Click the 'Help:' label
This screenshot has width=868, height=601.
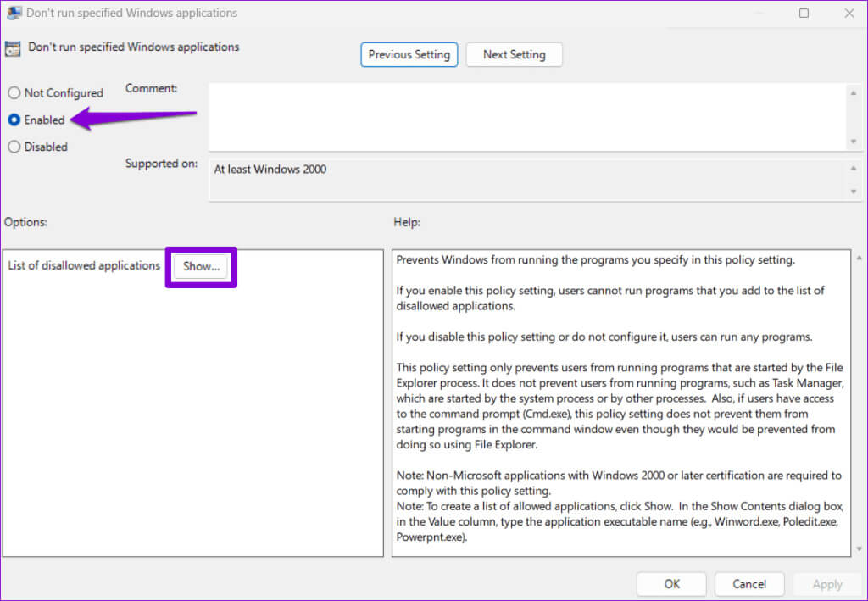click(407, 222)
